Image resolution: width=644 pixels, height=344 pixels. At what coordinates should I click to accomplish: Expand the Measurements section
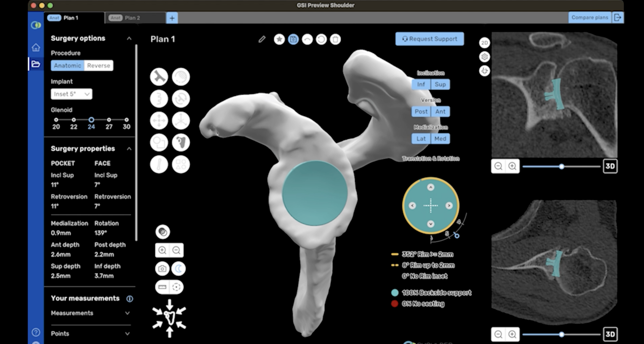pos(127,313)
